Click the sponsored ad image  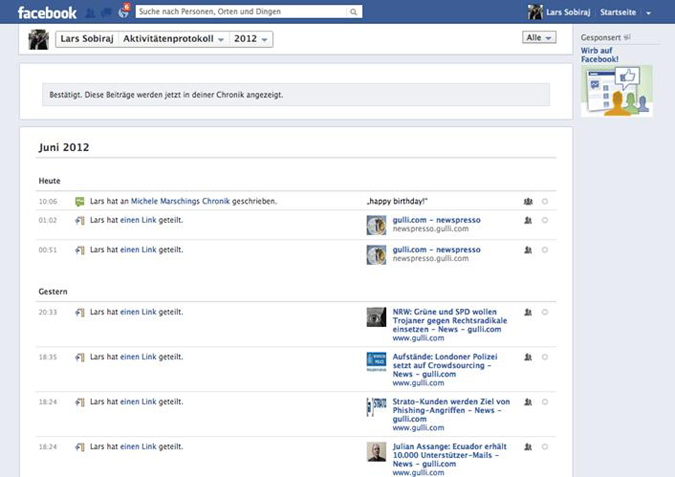(617, 91)
